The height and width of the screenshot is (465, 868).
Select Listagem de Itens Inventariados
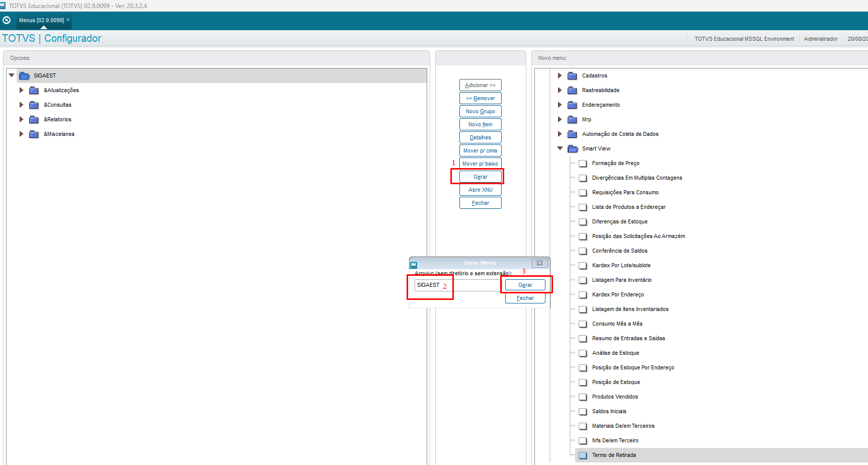pos(630,309)
